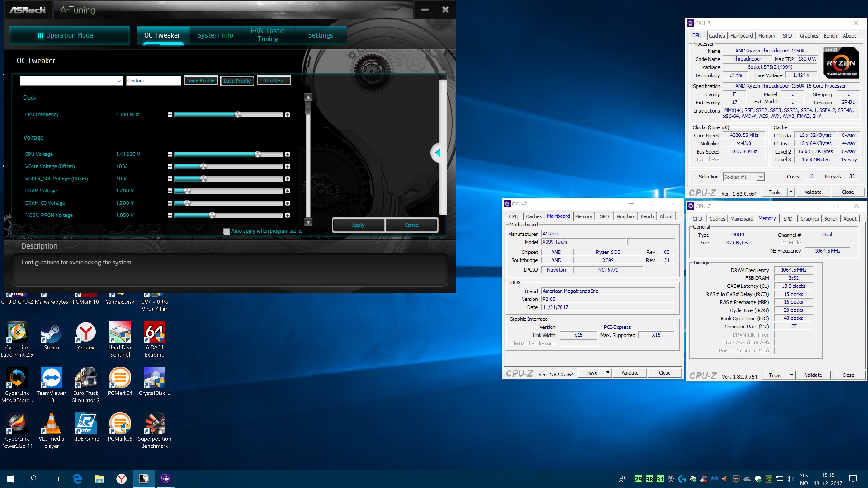Click Validate in CPU-Z CPU window
Screen dimensions: 868x488
(x=813, y=192)
